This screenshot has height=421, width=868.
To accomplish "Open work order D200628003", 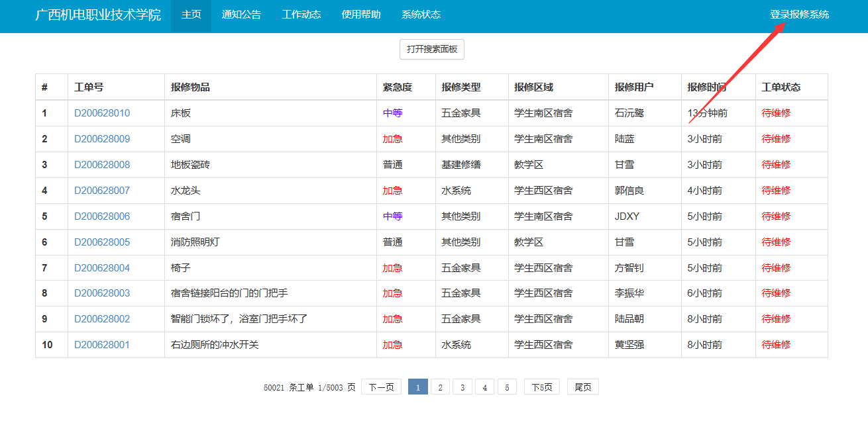I will 102,293.
